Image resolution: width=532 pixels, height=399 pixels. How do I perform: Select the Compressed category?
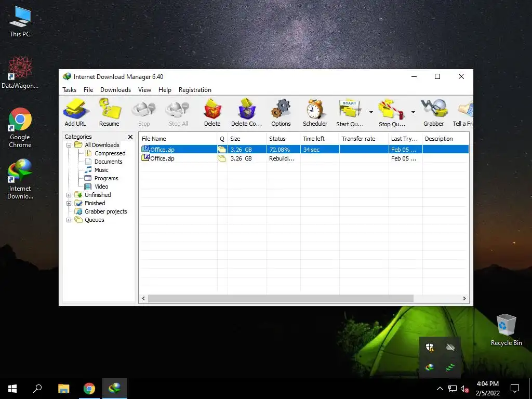(105, 153)
